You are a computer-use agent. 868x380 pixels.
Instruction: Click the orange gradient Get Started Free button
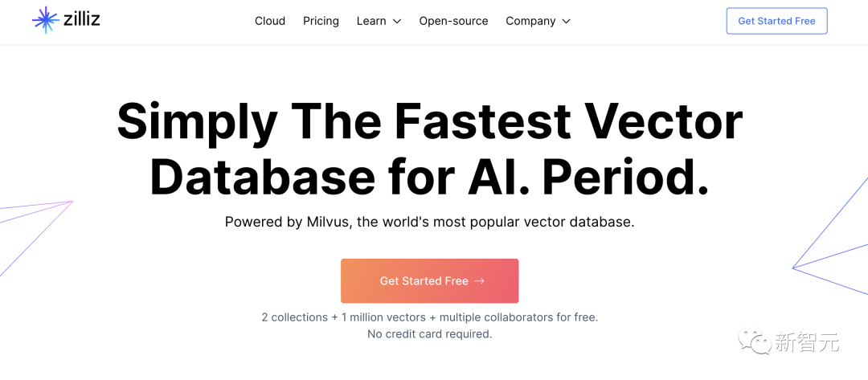429,281
